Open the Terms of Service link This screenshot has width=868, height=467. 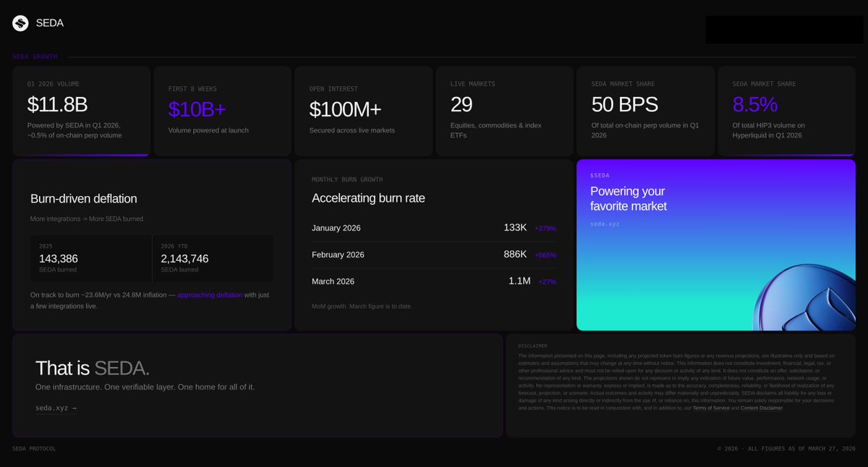pos(711,408)
